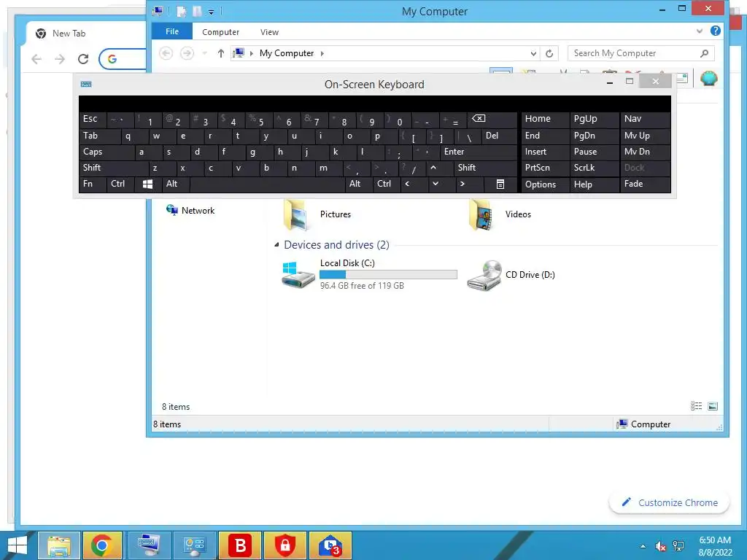Click arrow after My Computer in path
This screenshot has width=747, height=560.
pos(322,53)
